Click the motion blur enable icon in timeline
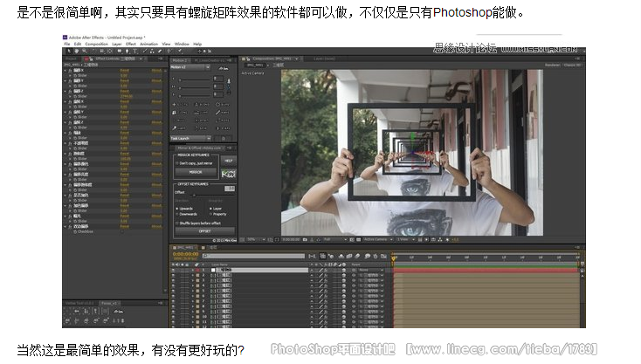This screenshot has height=364, width=641. point(357,256)
